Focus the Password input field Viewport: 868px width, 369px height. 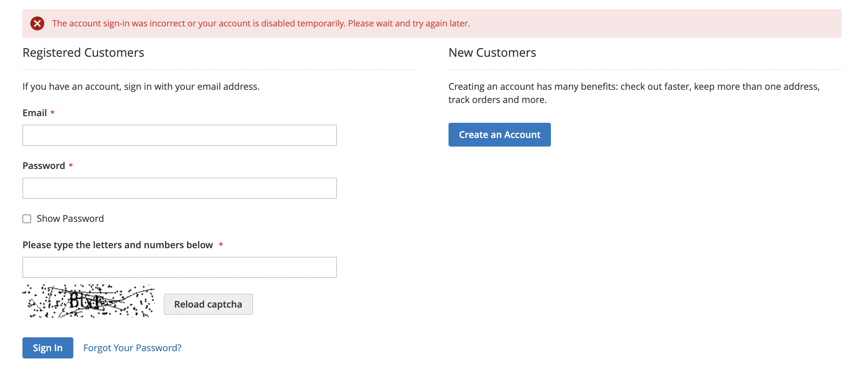tap(179, 187)
